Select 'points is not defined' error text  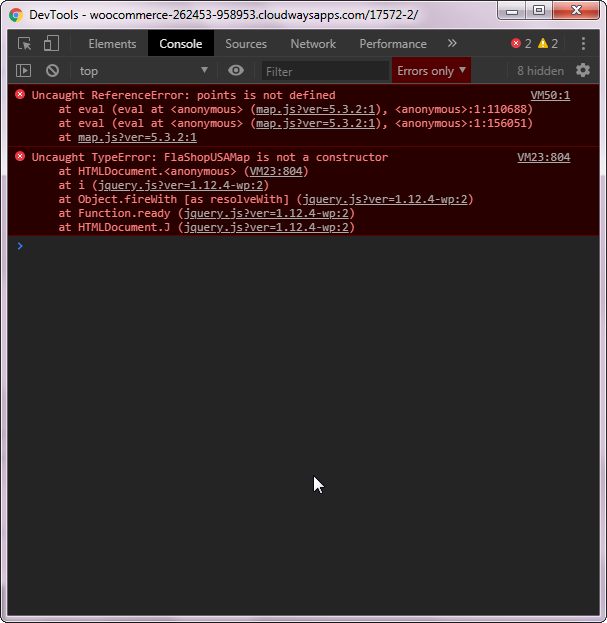pyautogui.click(x=266, y=95)
